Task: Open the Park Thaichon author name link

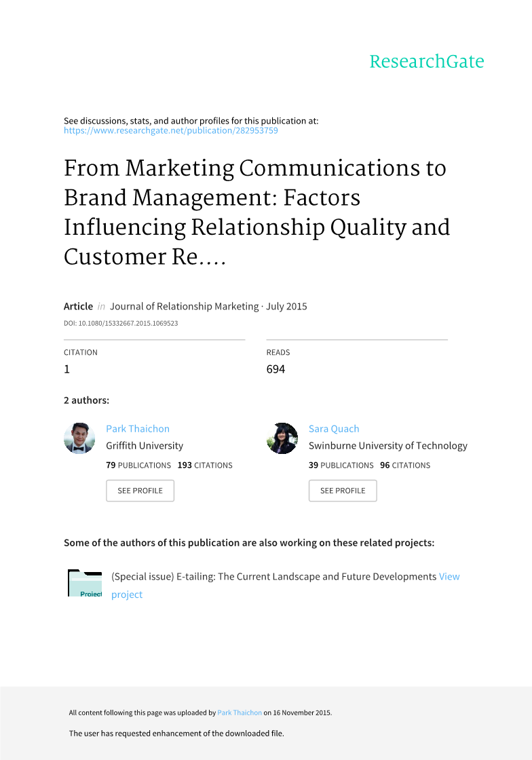Action: click(x=138, y=429)
